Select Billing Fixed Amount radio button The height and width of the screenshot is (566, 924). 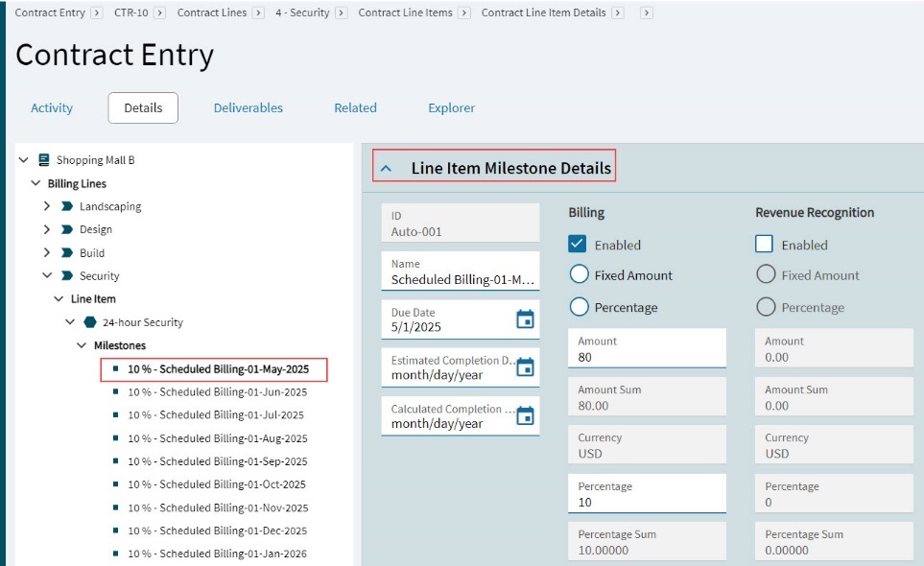[x=580, y=274]
